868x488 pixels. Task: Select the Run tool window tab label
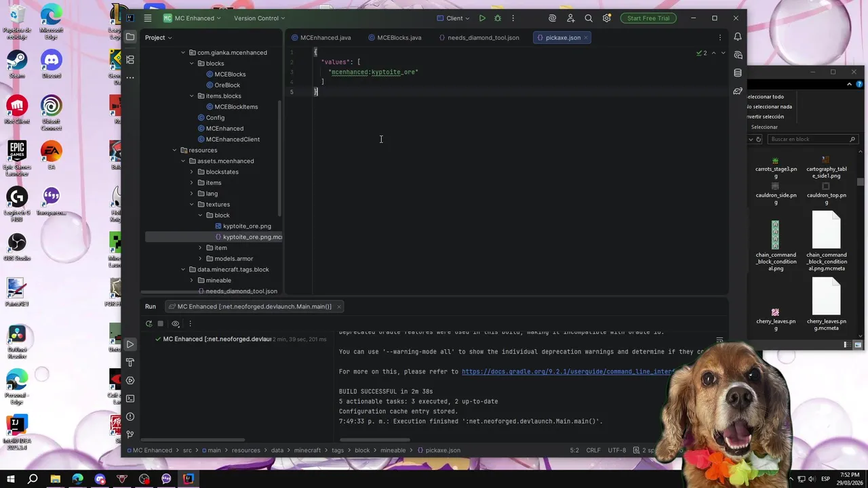[151, 306]
